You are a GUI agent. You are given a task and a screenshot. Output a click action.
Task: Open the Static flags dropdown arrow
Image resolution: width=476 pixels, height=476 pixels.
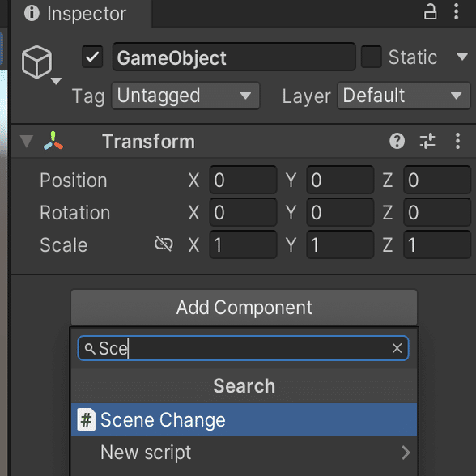pyautogui.click(x=462, y=57)
